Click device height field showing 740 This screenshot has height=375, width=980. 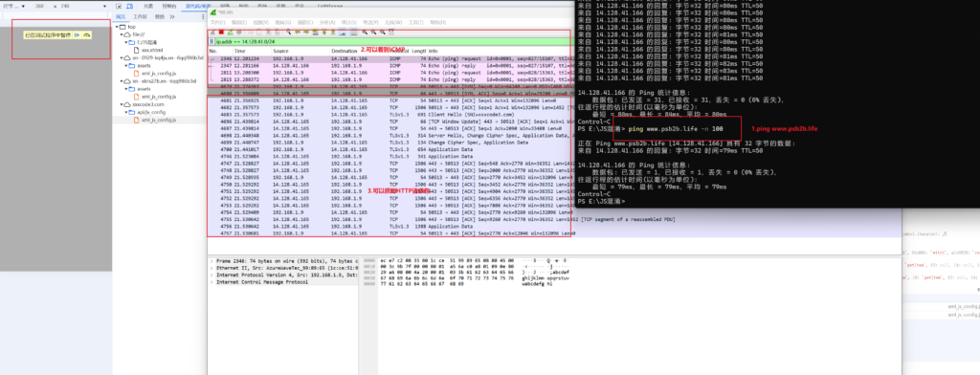pyautogui.click(x=65, y=7)
